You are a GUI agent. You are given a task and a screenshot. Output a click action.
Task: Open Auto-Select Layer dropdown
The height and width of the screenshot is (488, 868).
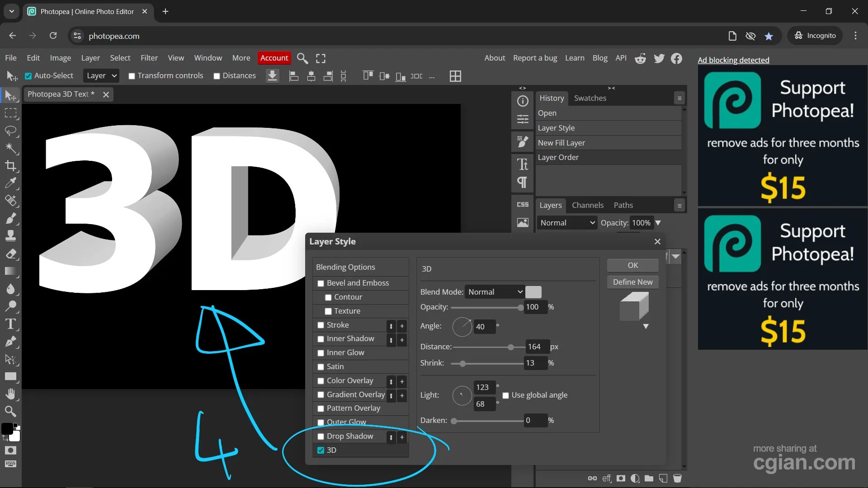(101, 76)
